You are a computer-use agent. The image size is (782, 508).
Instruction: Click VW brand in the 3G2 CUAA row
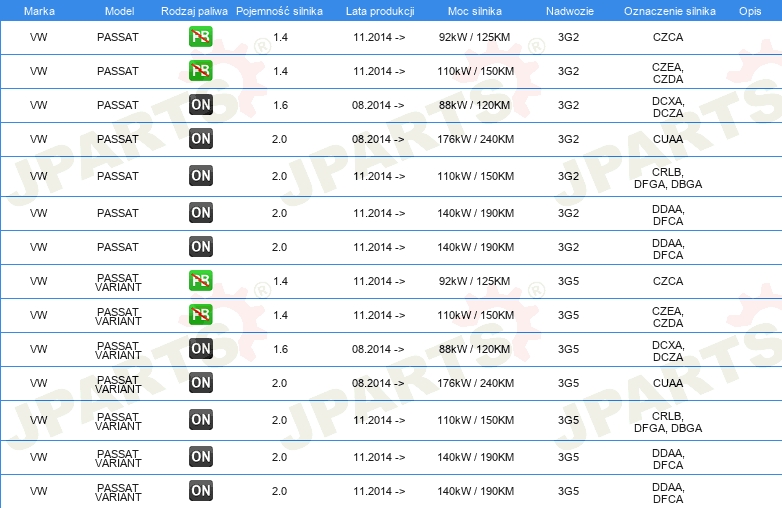point(38,139)
